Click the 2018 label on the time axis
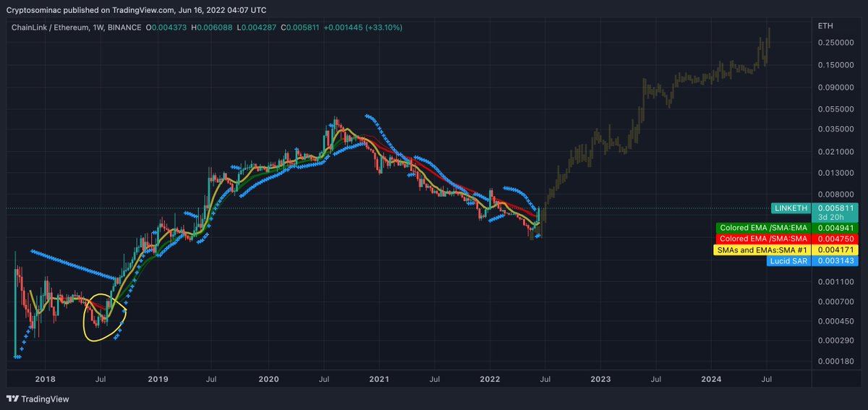Screen dimensions: 868x410 coord(46,379)
